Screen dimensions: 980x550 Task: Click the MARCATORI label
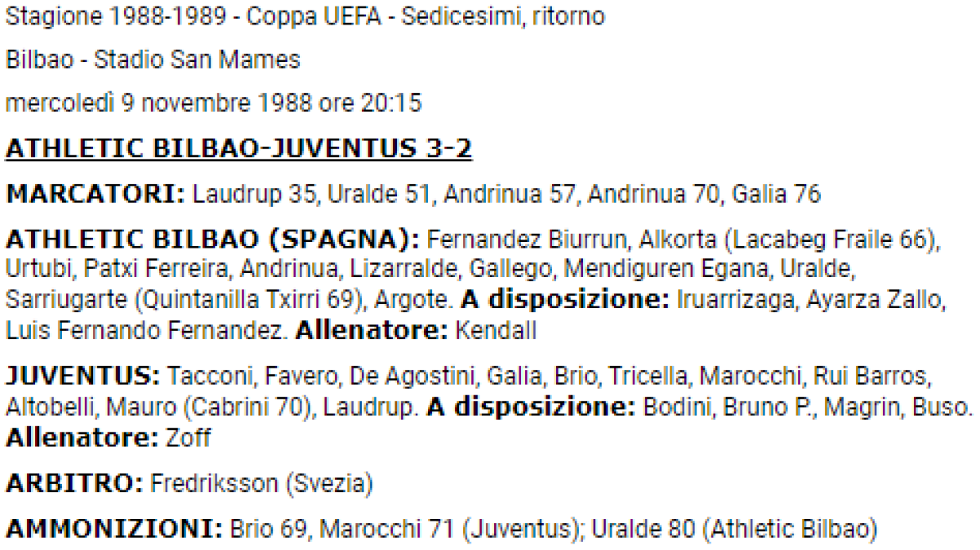(x=96, y=195)
